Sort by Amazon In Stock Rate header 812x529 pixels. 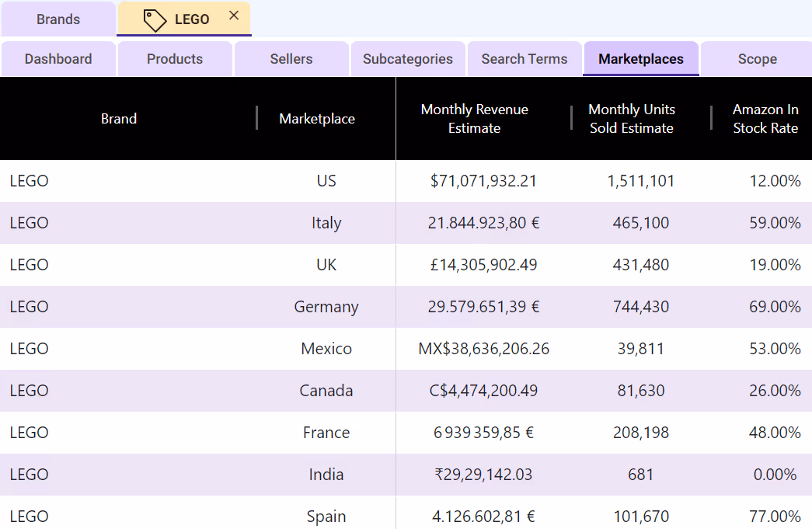765,119
